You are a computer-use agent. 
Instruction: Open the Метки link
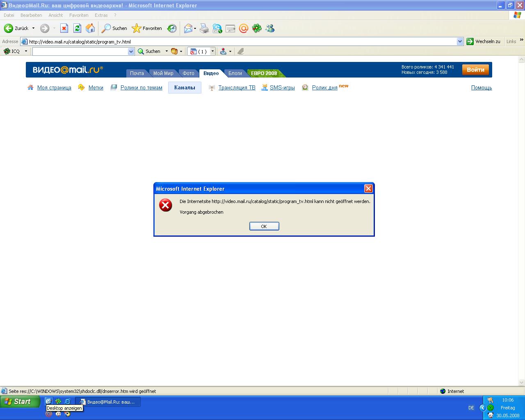[x=96, y=87]
